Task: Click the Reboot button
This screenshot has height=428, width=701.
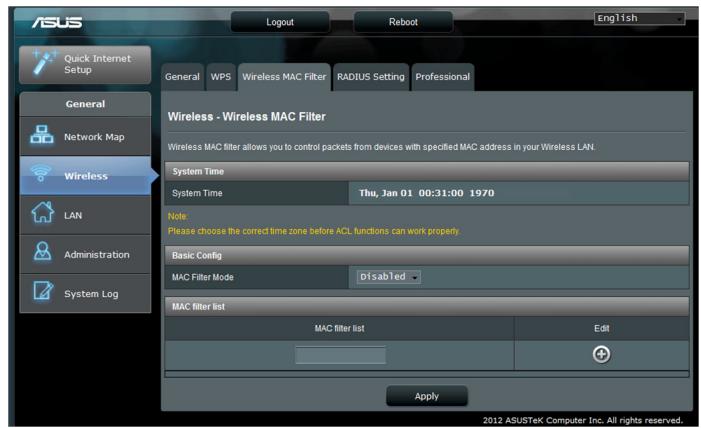Action: tap(403, 22)
